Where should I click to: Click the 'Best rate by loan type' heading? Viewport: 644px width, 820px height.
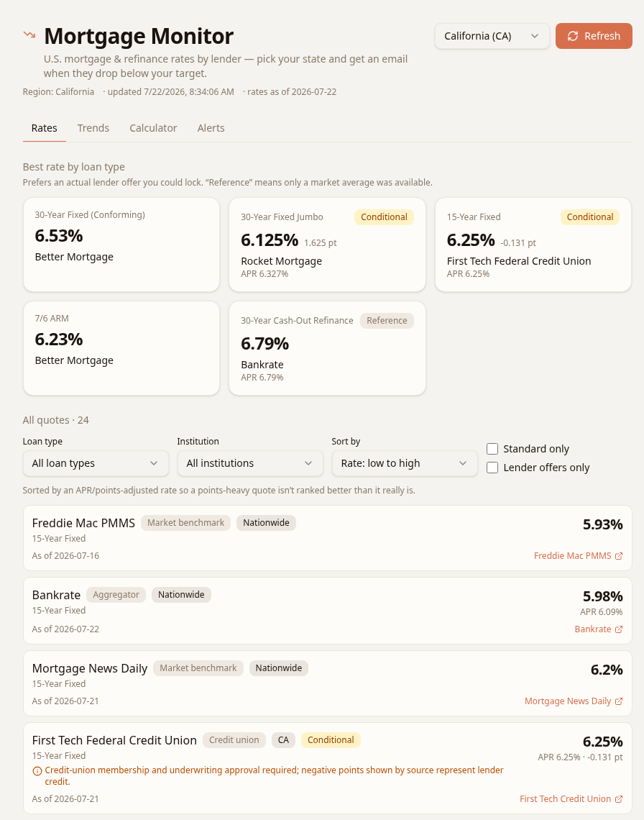tap(74, 167)
